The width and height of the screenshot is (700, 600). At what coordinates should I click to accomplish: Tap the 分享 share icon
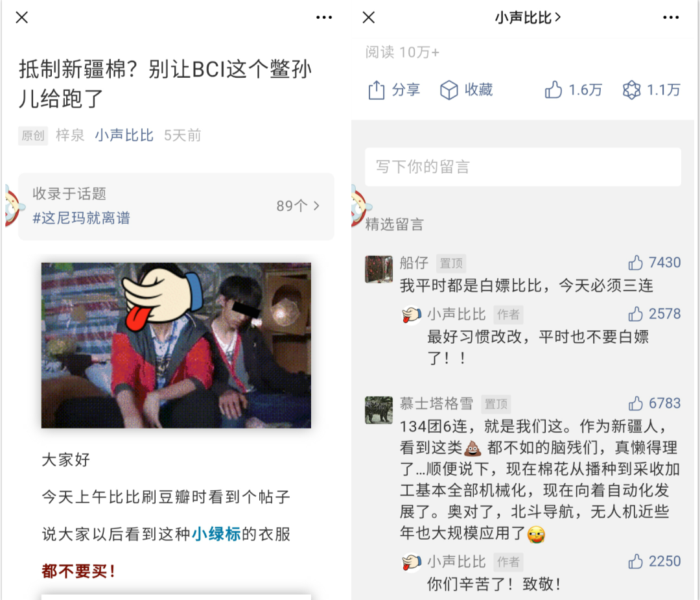(377, 90)
